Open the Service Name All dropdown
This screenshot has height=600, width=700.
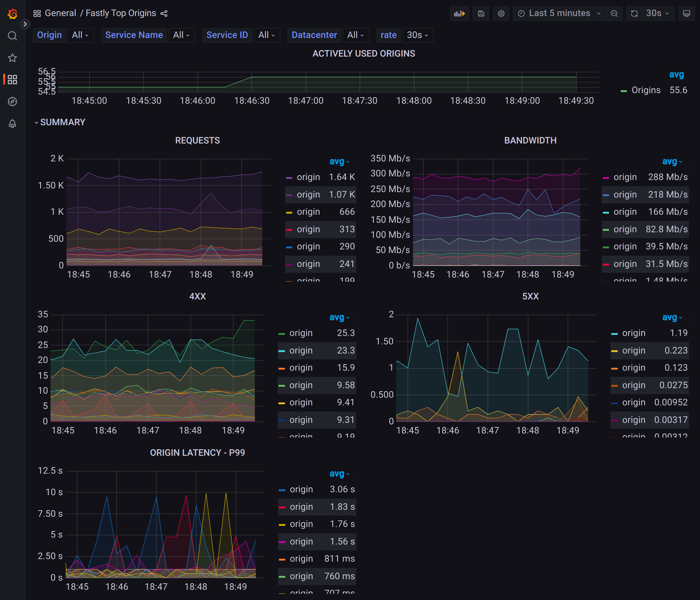point(182,35)
